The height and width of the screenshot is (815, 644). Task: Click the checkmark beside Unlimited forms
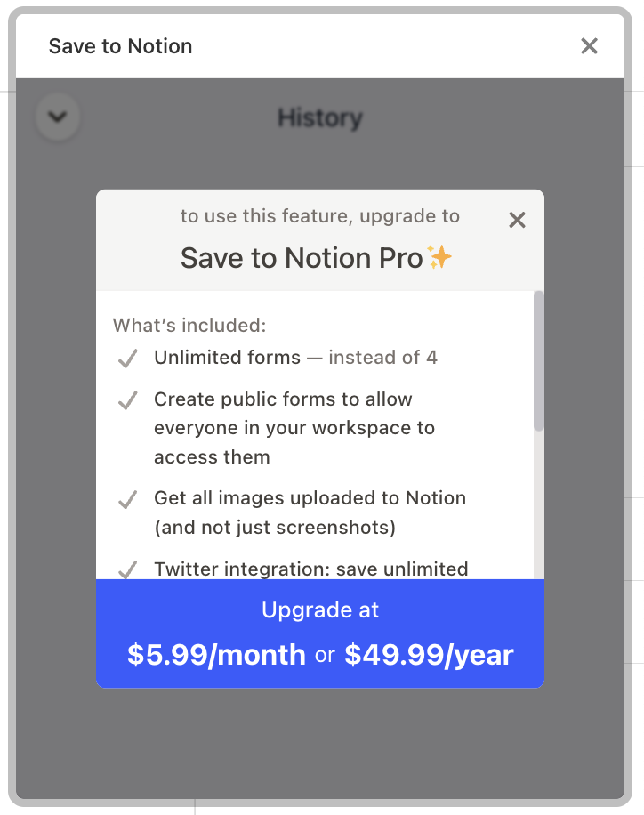[127, 359]
